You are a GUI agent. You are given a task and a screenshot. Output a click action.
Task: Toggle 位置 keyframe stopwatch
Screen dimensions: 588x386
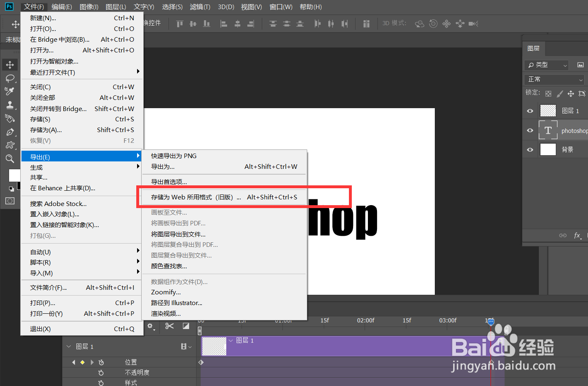(101, 362)
